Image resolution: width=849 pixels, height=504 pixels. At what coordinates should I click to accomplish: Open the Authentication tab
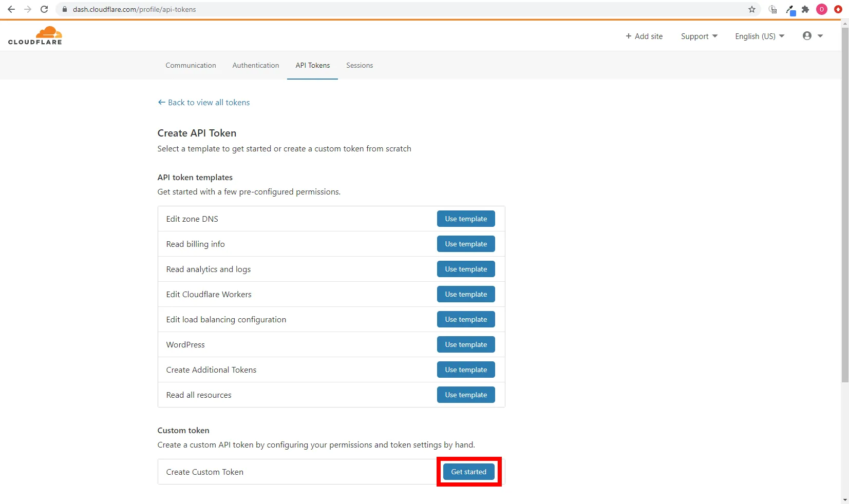[256, 65]
